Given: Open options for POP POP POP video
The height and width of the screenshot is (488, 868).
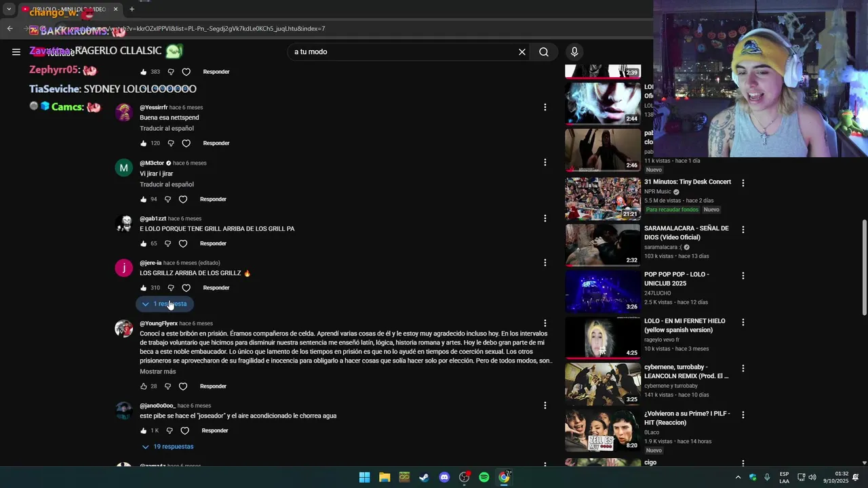Looking at the screenshot, I should click(743, 276).
